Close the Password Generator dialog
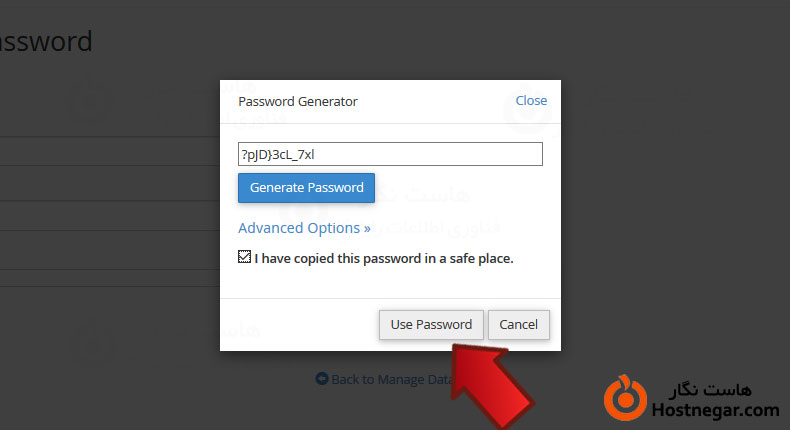Screen dimensions: 790x430 point(531,100)
